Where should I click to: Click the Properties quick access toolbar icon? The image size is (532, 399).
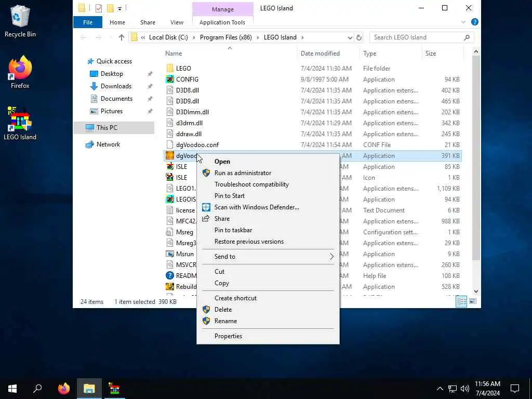[x=98, y=8]
